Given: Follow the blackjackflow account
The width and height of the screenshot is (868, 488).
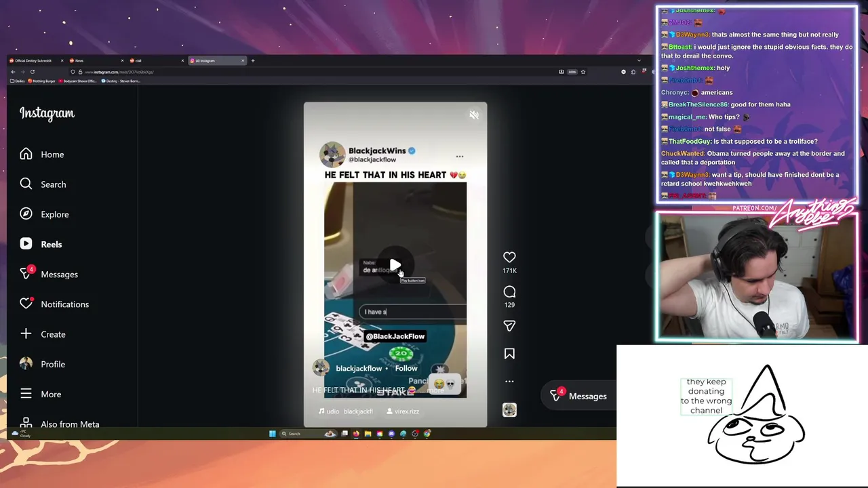Looking at the screenshot, I should coord(406,368).
